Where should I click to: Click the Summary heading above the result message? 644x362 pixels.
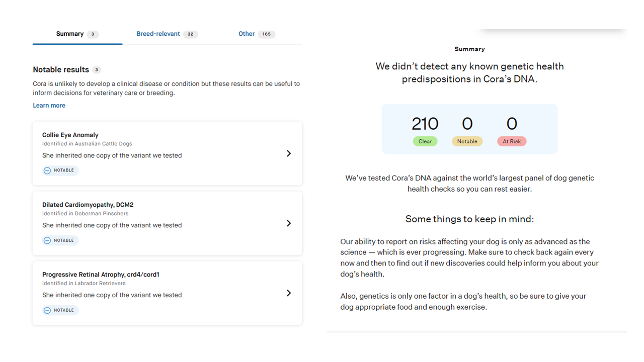pos(469,49)
